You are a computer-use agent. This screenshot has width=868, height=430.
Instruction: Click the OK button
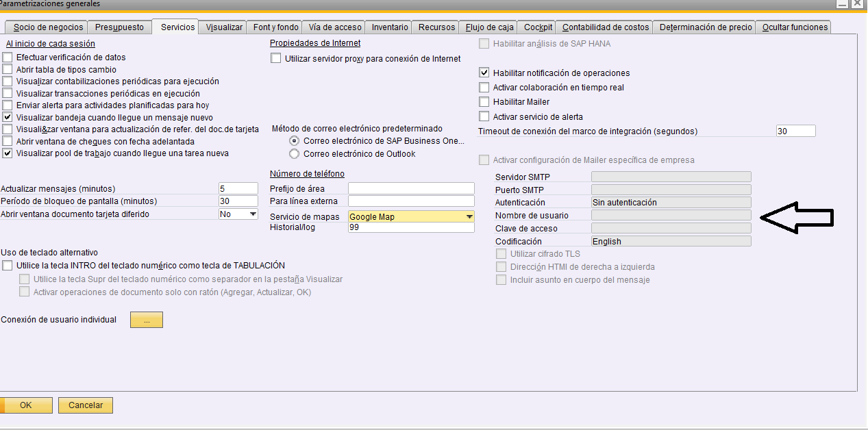[25, 405]
